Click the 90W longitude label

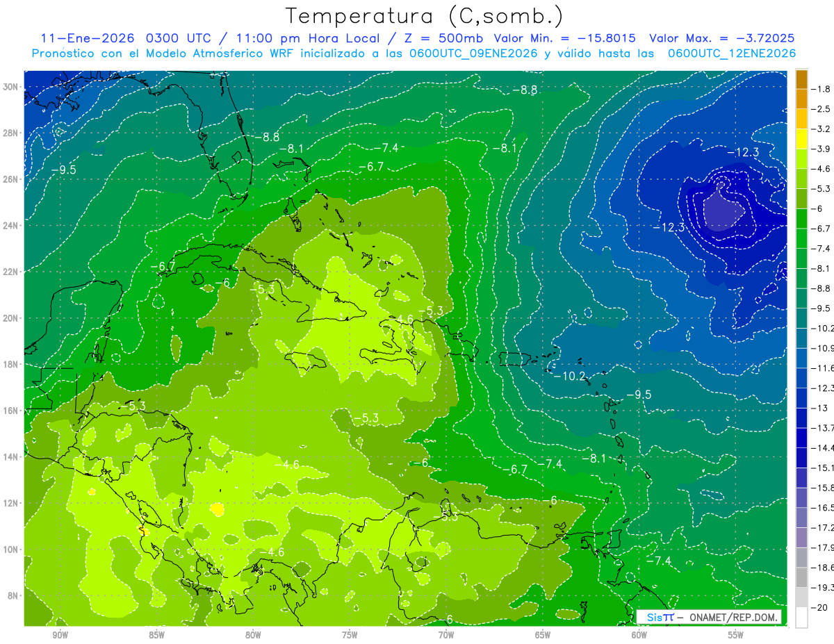click(x=60, y=635)
